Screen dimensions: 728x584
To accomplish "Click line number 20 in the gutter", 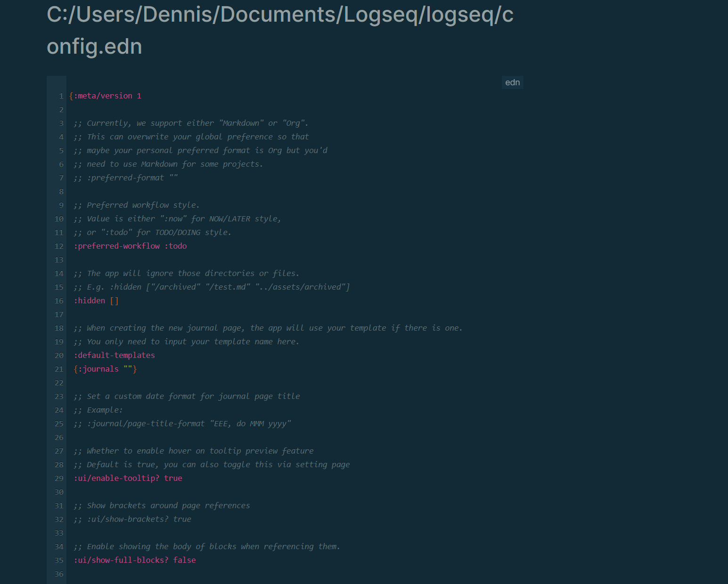I will point(58,355).
